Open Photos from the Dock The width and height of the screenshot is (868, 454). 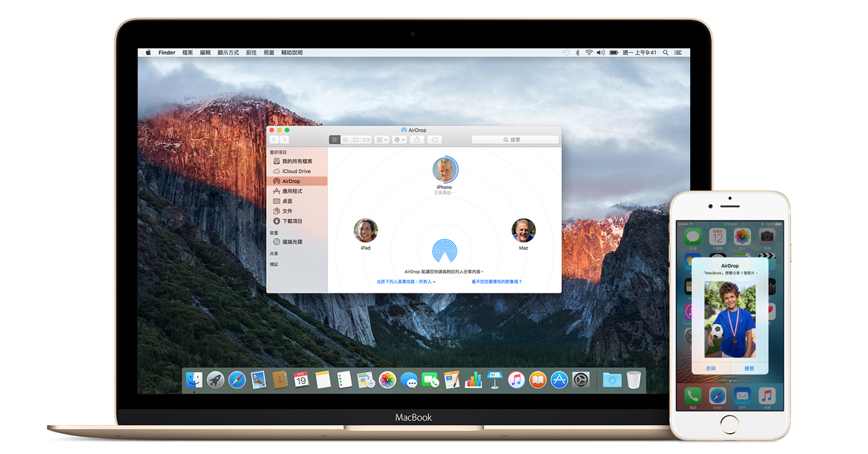[388, 380]
